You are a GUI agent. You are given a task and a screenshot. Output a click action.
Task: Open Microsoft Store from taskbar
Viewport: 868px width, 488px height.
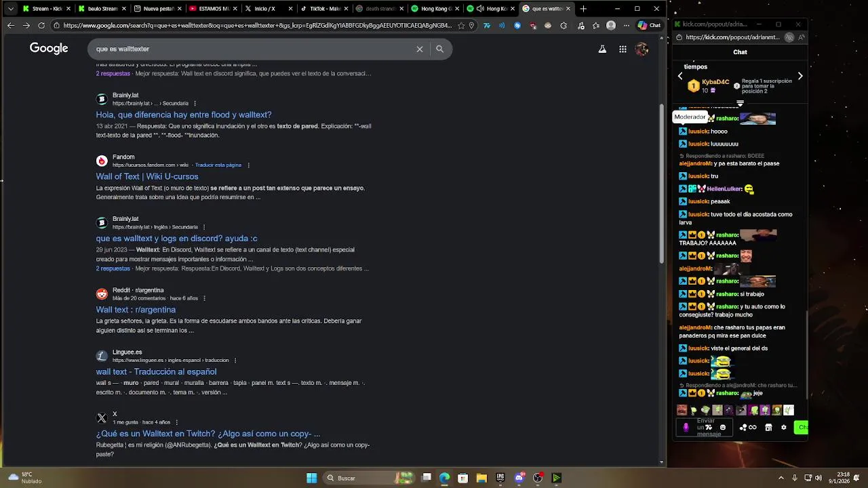point(462,478)
